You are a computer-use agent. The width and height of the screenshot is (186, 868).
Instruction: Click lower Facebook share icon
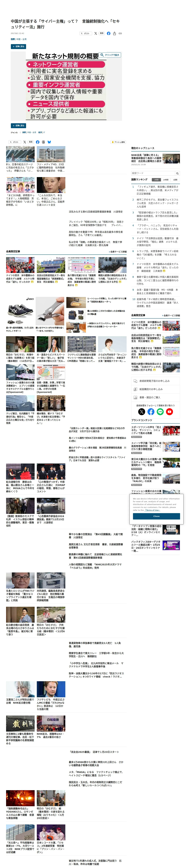38,142
